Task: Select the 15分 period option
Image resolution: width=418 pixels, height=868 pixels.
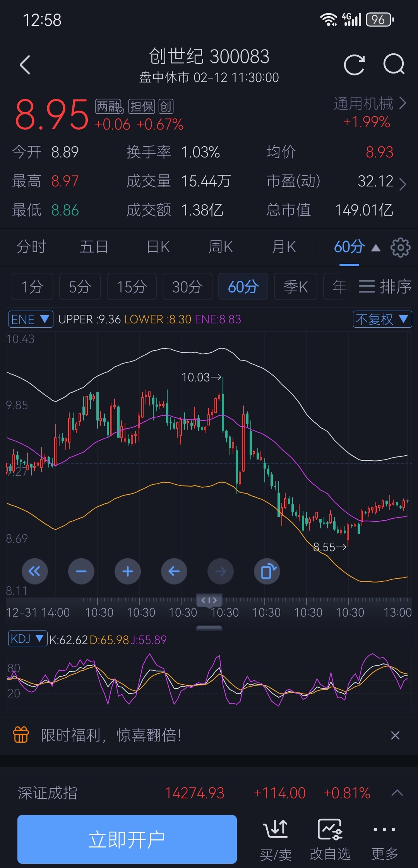Action: click(132, 287)
